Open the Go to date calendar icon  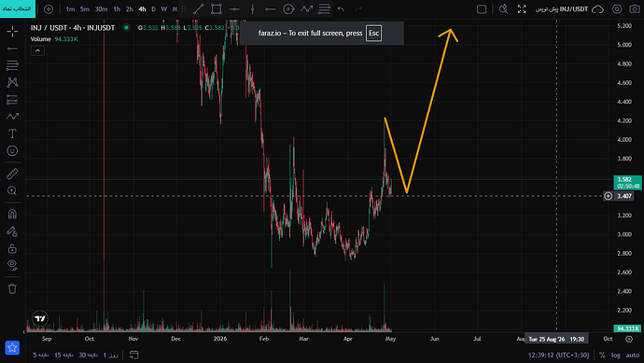(x=133, y=355)
